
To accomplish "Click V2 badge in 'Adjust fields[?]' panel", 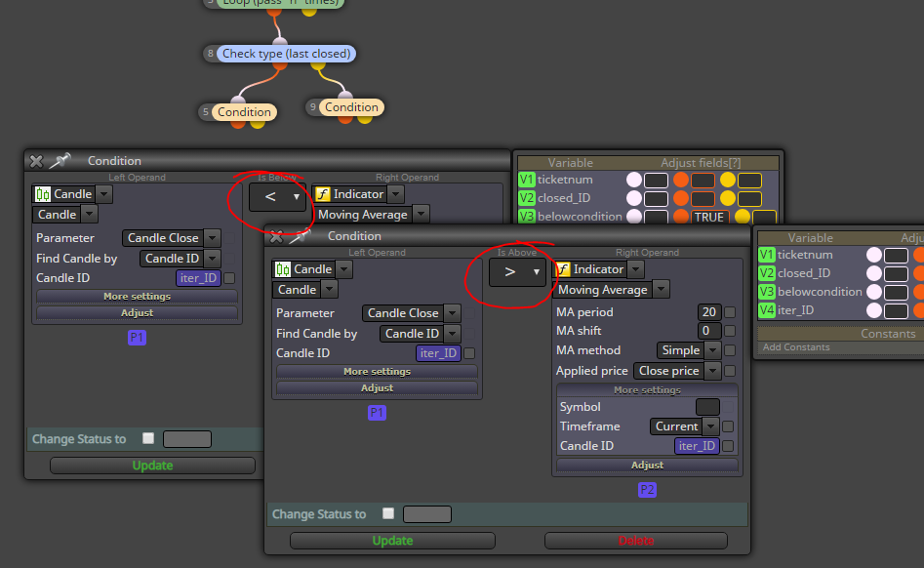I will 527,198.
